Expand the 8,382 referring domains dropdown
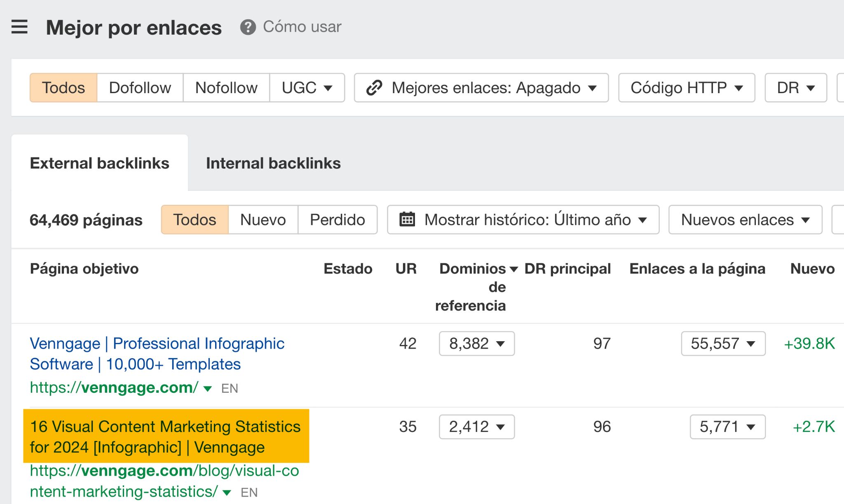The height and width of the screenshot is (504, 844). [476, 343]
